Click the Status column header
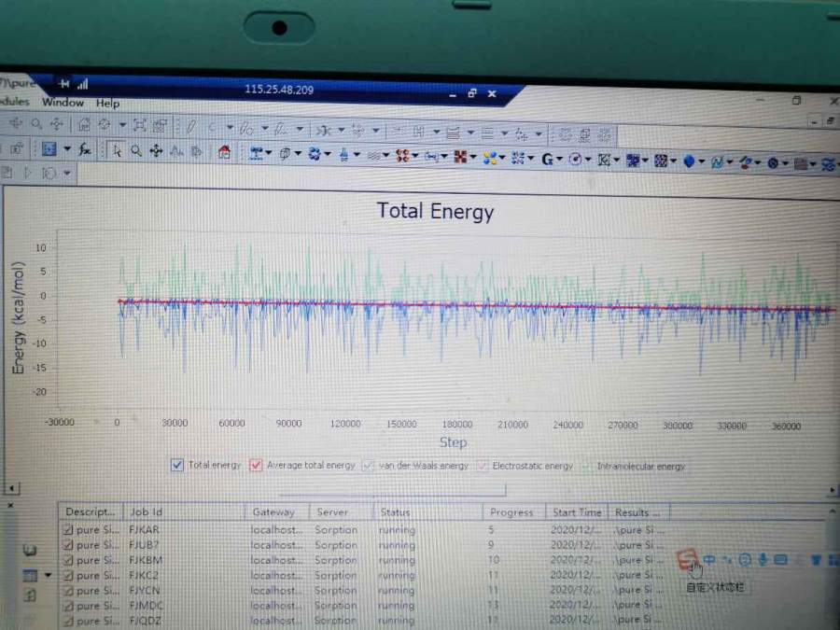 (396, 512)
